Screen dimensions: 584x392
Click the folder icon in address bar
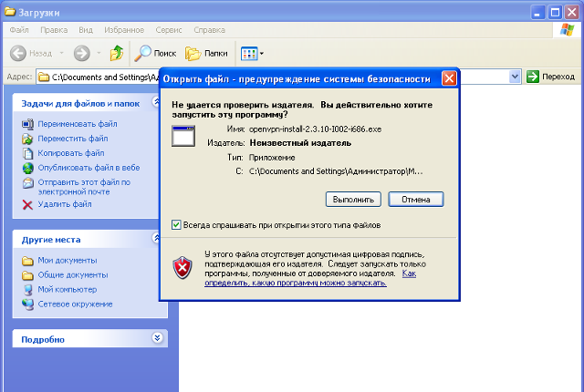[x=44, y=77]
